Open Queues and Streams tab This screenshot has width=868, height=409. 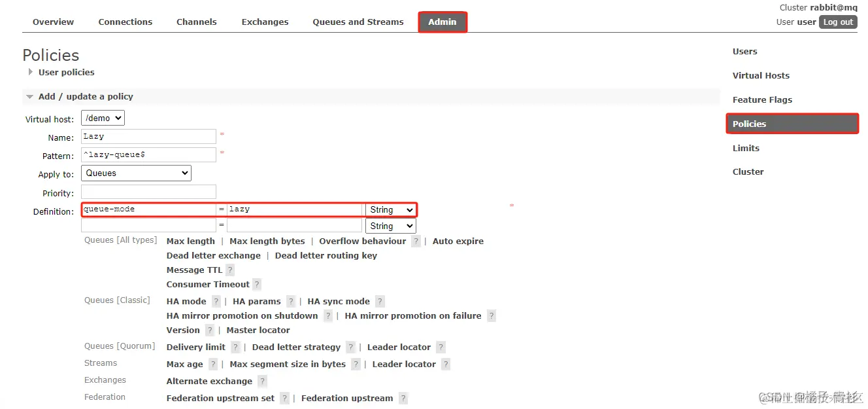coord(358,22)
